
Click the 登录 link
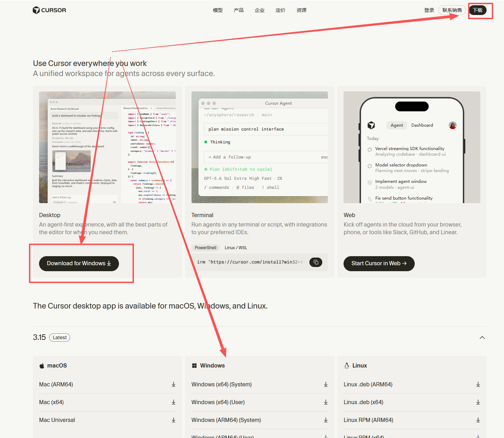[429, 10]
